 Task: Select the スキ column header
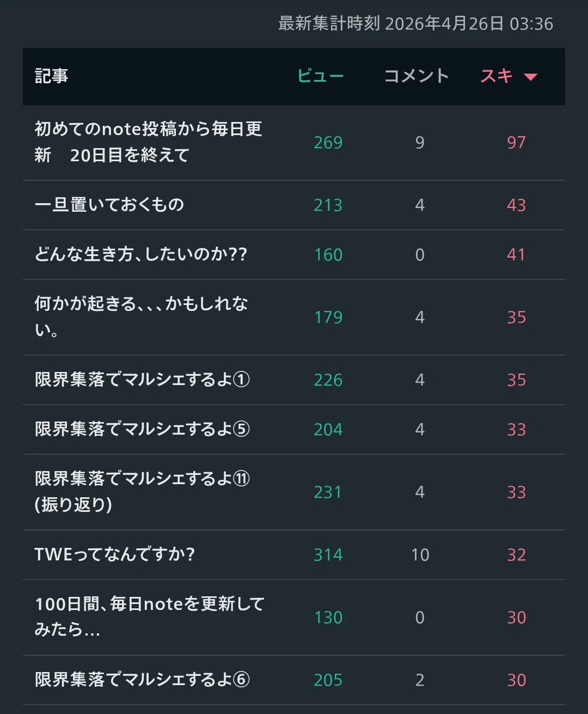[497, 76]
